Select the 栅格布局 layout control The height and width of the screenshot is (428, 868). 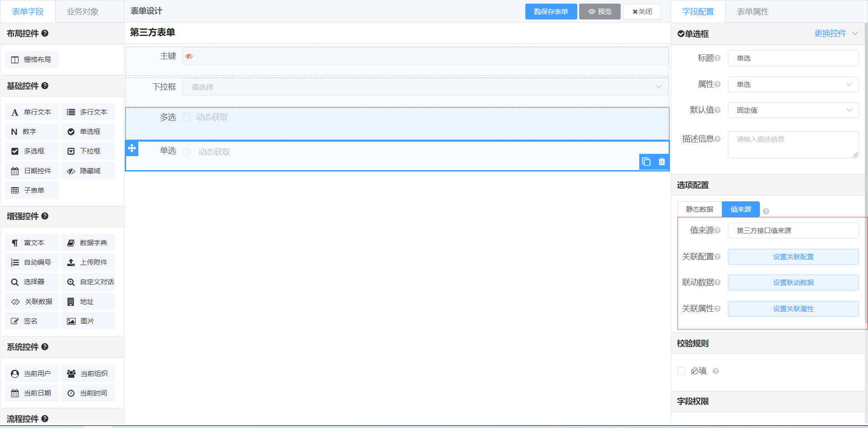pyautogui.click(x=32, y=60)
